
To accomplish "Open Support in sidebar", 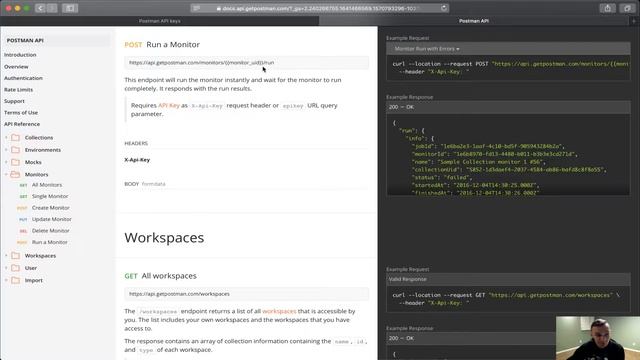I will pyautogui.click(x=14, y=101).
